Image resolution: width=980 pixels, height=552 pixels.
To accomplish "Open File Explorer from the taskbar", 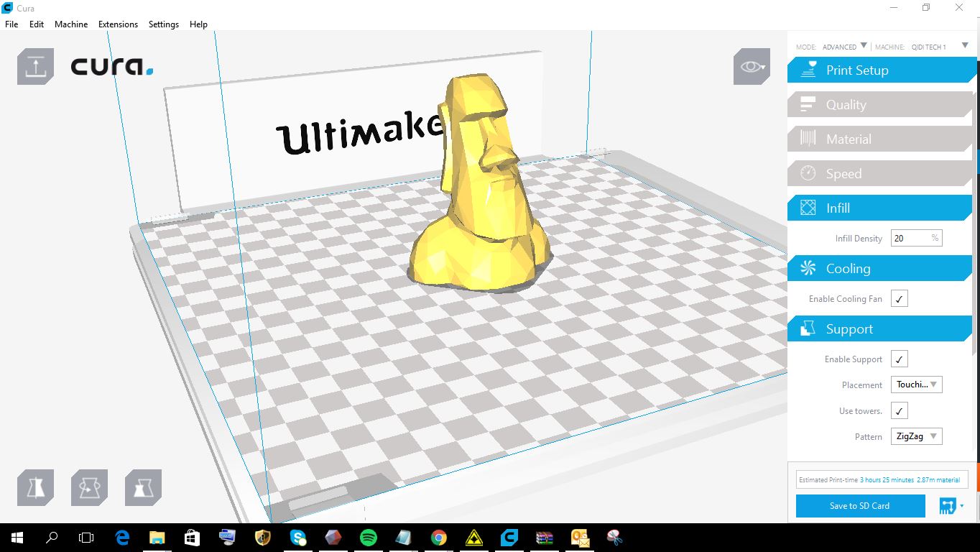I will (157, 537).
